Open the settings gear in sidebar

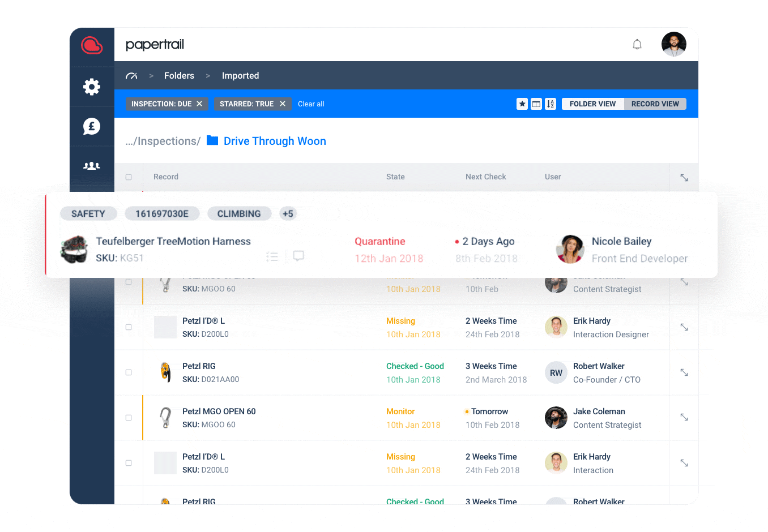click(92, 87)
